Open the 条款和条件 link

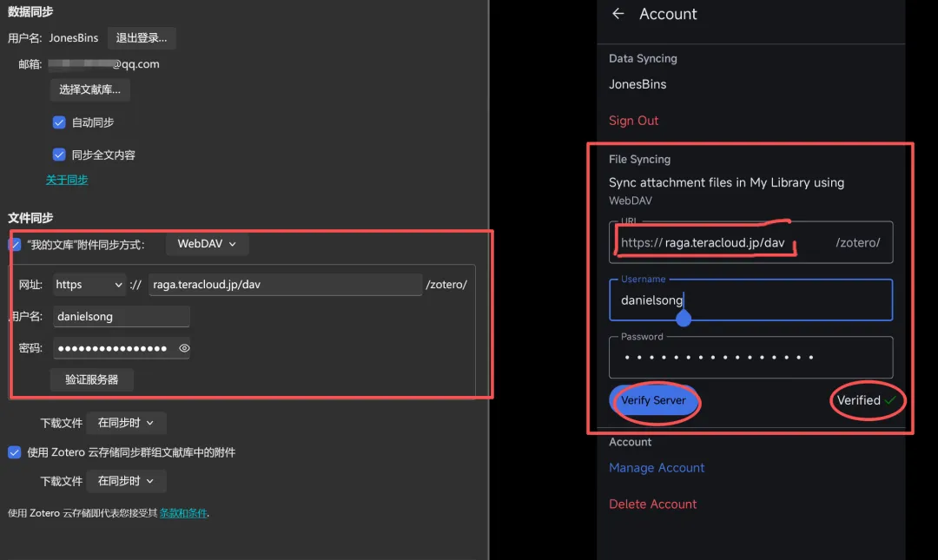183,513
